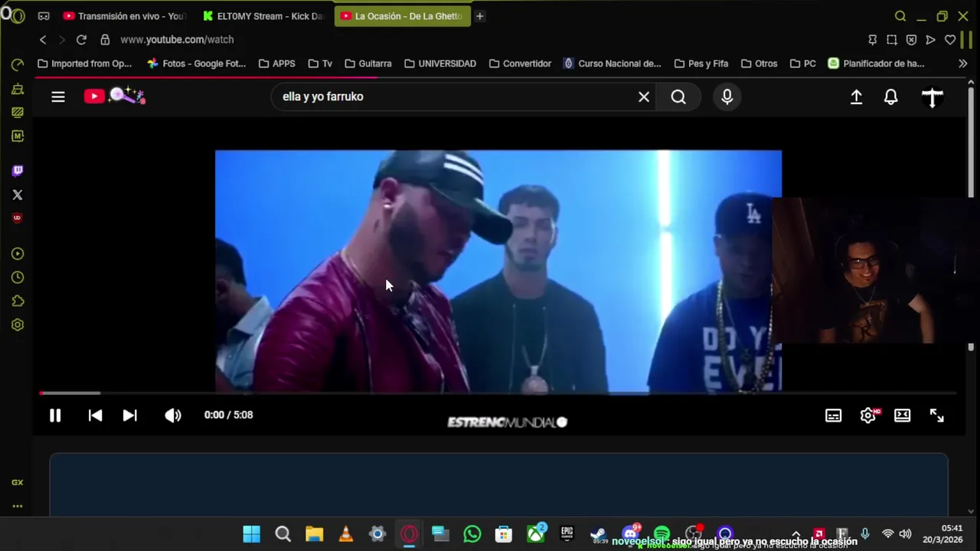Screen dimensions: 980x551
Task: Open X (Twitter) in the sidebar
Action: point(18,194)
